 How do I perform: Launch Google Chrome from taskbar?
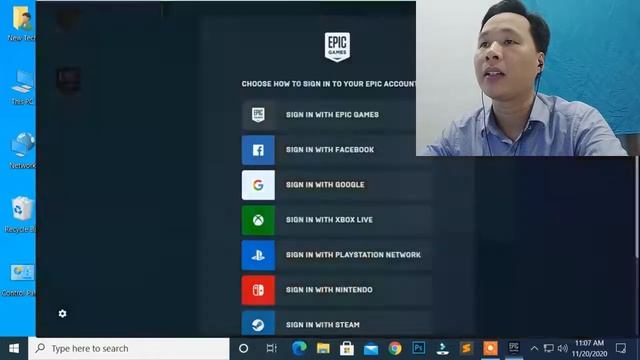tap(395, 349)
